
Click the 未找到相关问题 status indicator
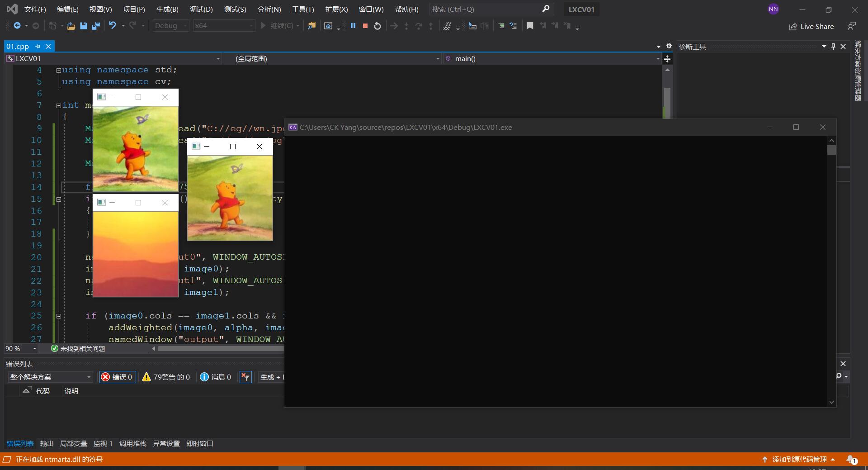click(x=78, y=349)
